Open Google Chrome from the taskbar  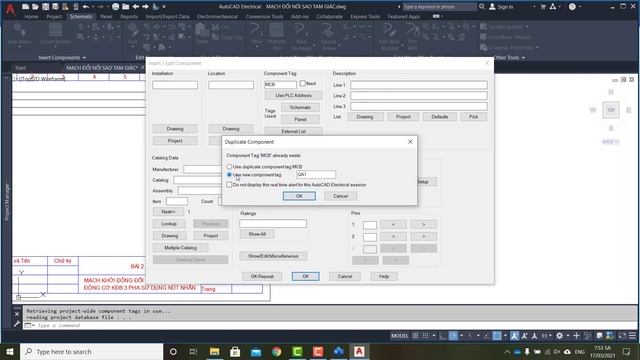[x=276, y=351]
